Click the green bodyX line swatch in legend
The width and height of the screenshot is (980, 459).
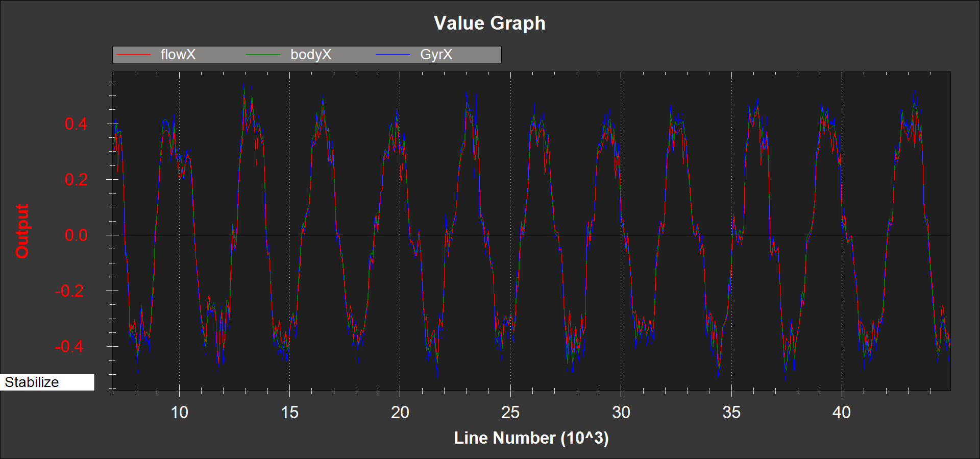[263, 55]
